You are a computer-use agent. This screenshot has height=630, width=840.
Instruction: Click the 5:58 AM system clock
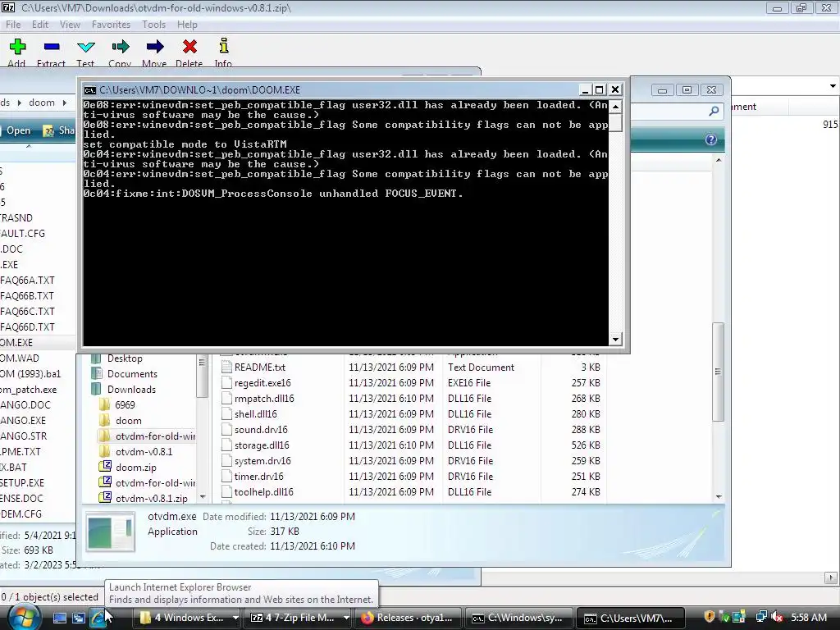[x=809, y=618]
